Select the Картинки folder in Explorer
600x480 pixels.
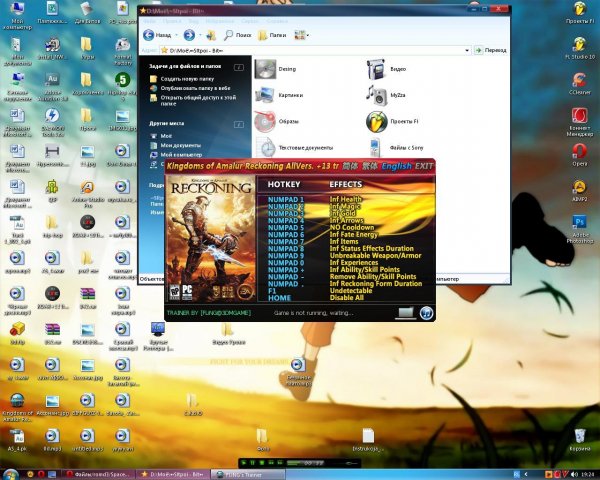point(279,95)
